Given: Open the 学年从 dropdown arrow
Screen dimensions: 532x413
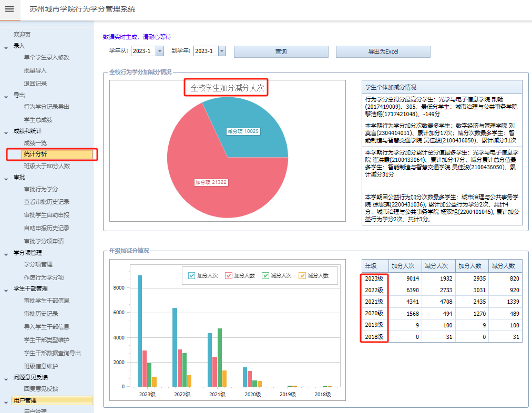Looking at the screenshot, I should click(x=159, y=51).
